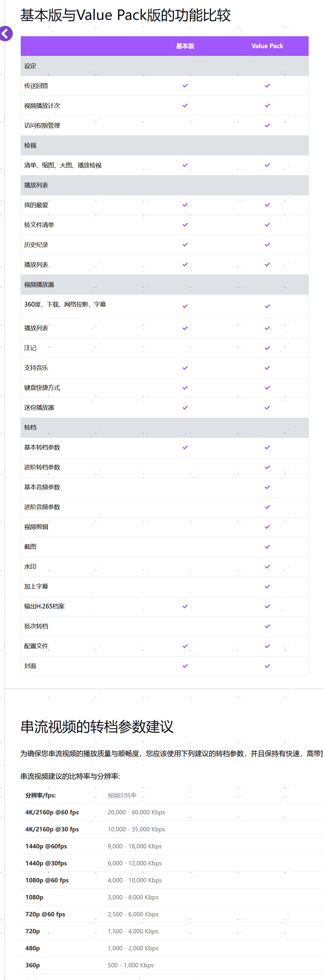Select the 4K/2160p @60 fps row label
Image resolution: width=323 pixels, height=980 pixels.
point(52,812)
